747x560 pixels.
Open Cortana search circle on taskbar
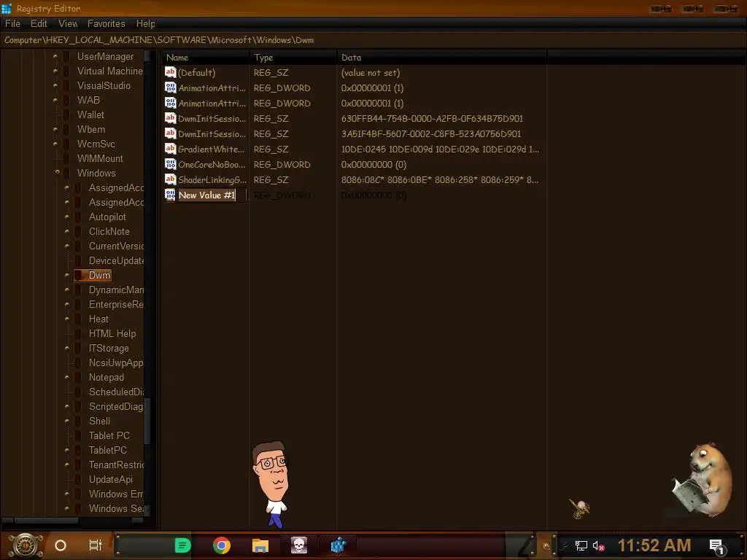[x=61, y=545]
